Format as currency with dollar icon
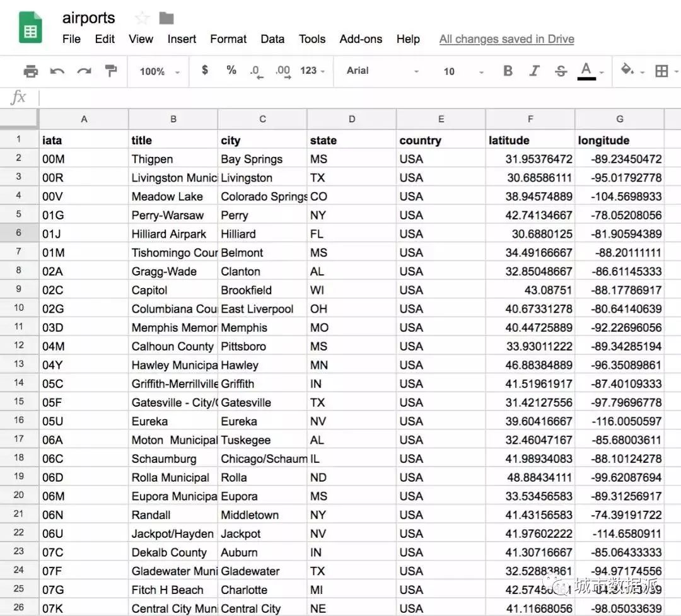681x616 pixels. (204, 70)
